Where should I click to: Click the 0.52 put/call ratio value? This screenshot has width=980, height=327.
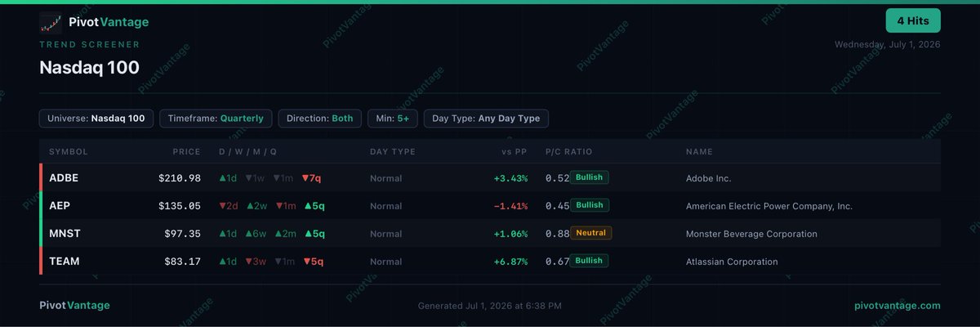click(557, 178)
